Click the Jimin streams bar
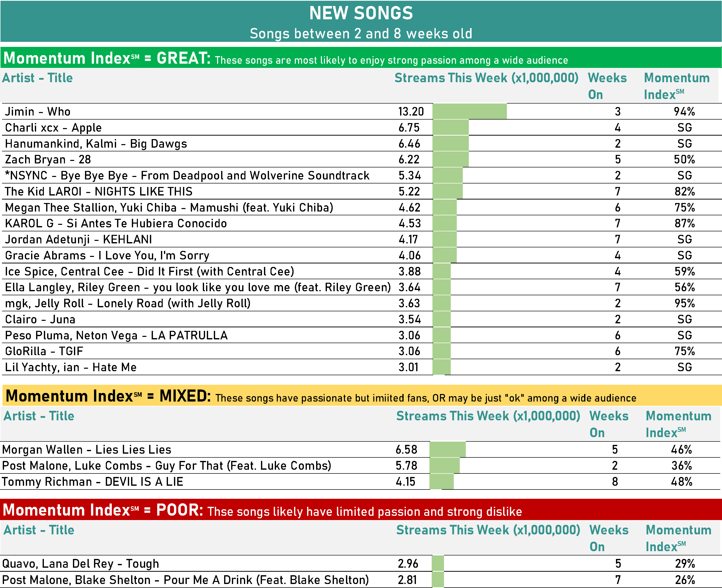722x588 pixels. pyautogui.click(x=470, y=112)
